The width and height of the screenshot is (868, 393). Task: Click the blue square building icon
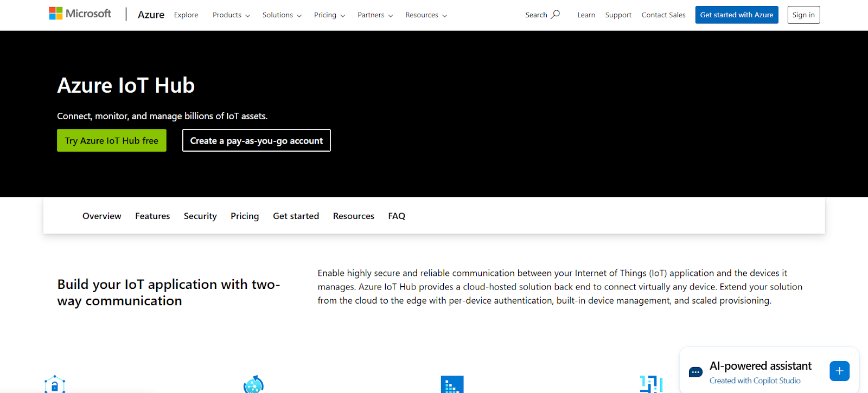pos(452,384)
